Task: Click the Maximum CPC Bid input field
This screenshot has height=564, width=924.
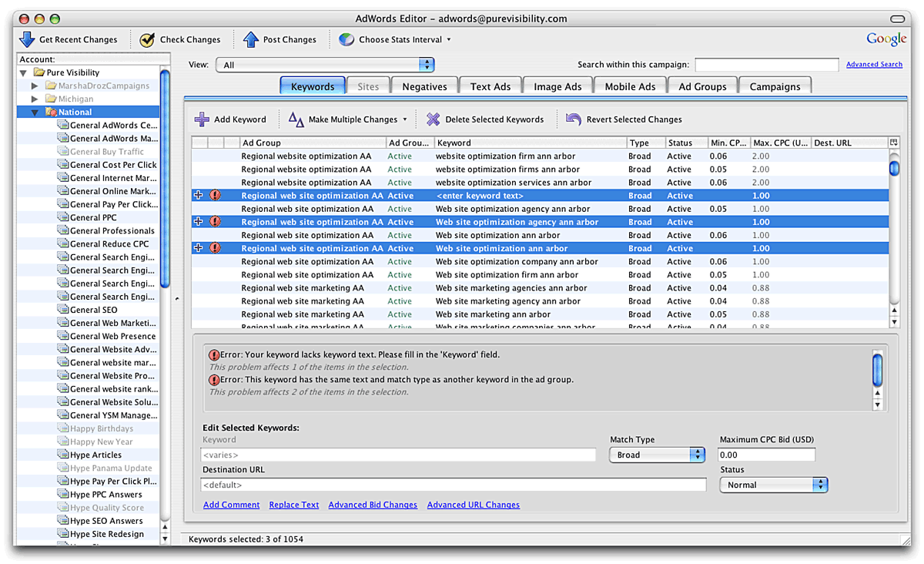Action: point(766,455)
